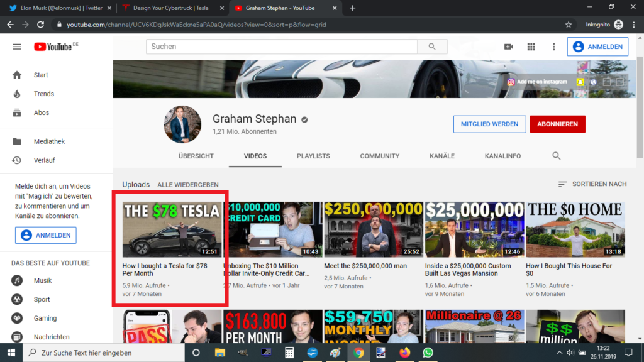Click MITGLIED WERDEN button
The image size is (644, 362).
tap(489, 124)
